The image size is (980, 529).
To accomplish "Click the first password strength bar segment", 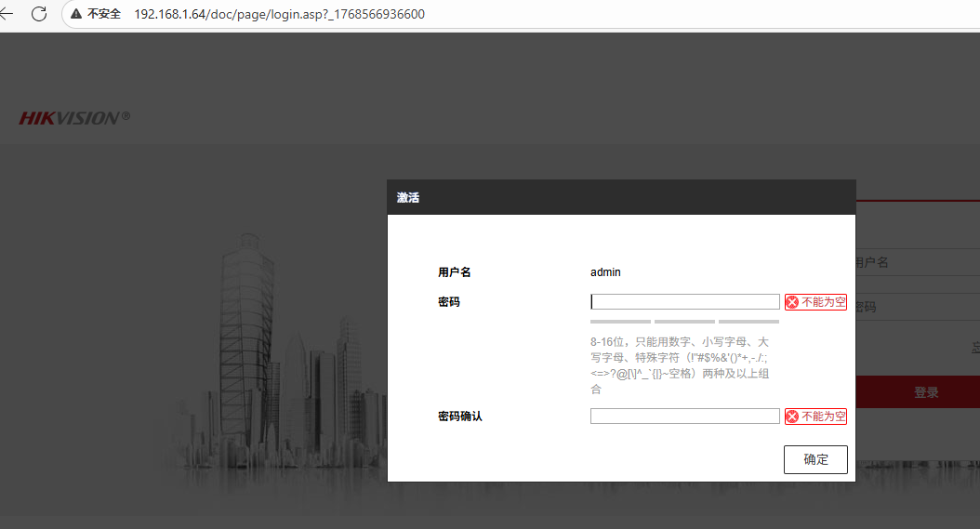I will pyautogui.click(x=620, y=321).
